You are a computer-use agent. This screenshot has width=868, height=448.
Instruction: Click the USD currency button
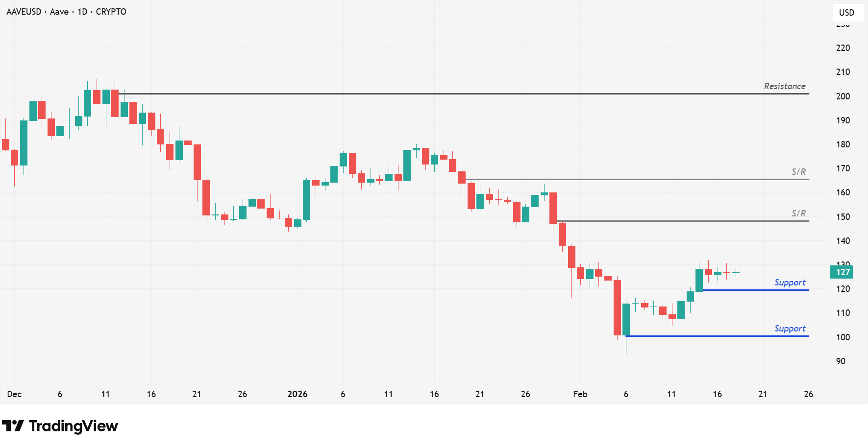coord(846,13)
